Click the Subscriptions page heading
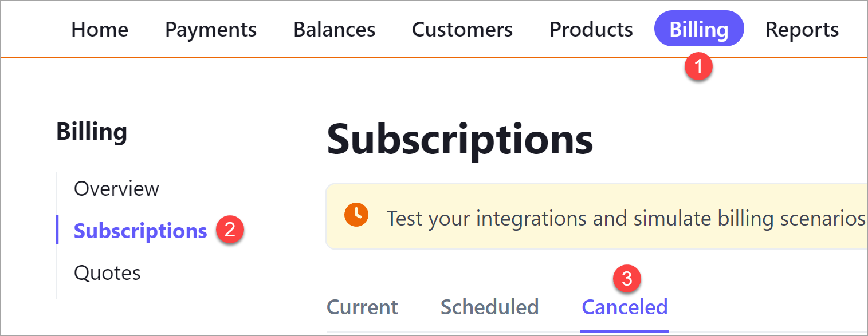868x336 pixels. [459, 140]
